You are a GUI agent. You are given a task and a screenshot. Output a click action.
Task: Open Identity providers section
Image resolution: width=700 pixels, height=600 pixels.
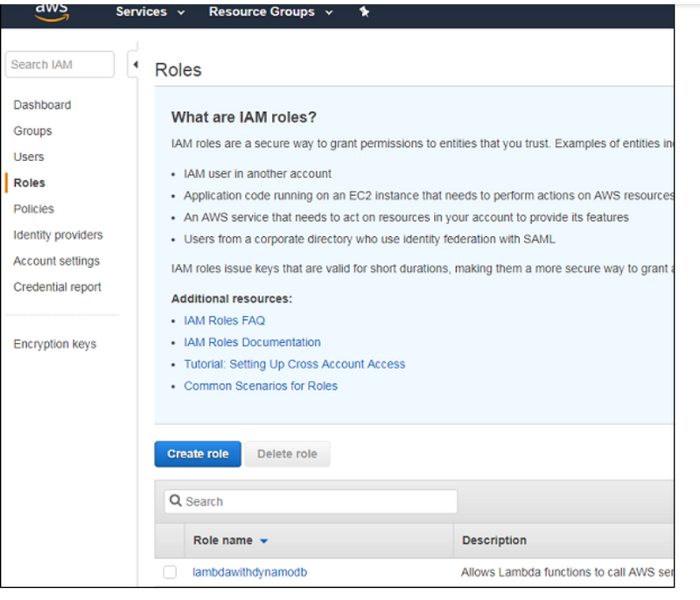[58, 235]
